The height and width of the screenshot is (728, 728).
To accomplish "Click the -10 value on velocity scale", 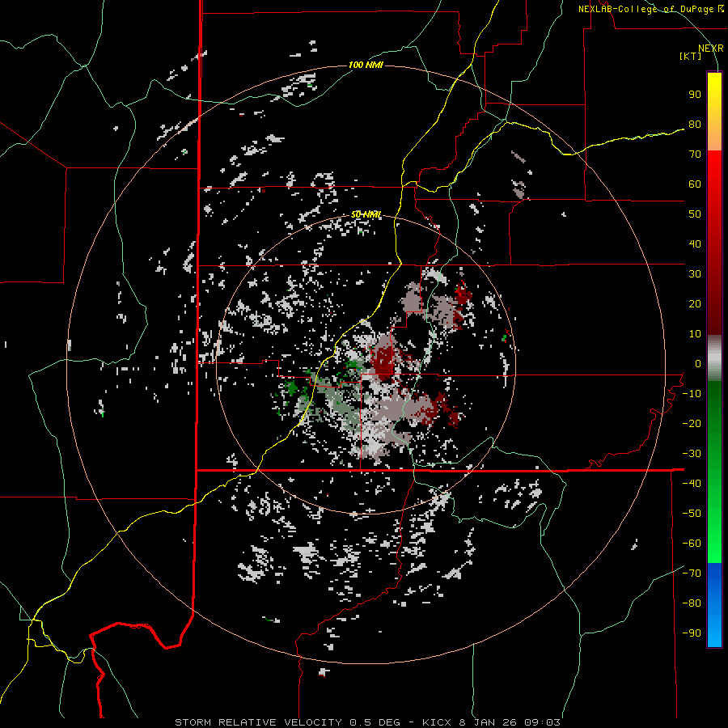I will click(x=692, y=394).
